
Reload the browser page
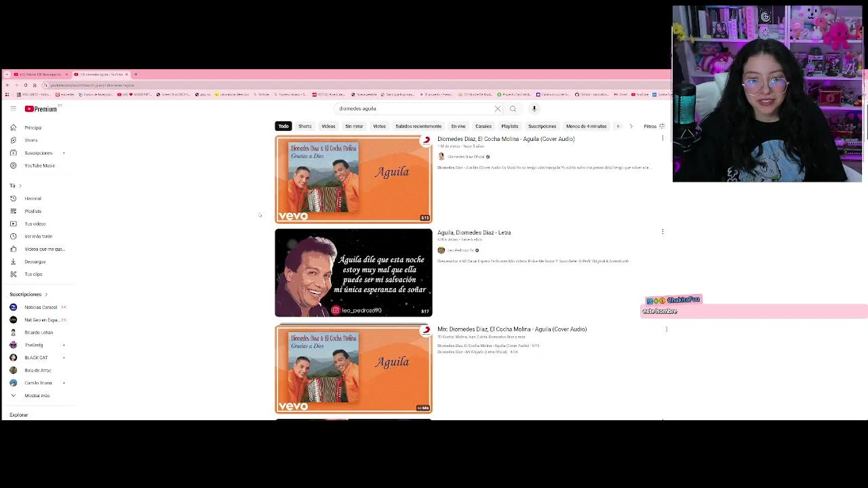[25, 85]
